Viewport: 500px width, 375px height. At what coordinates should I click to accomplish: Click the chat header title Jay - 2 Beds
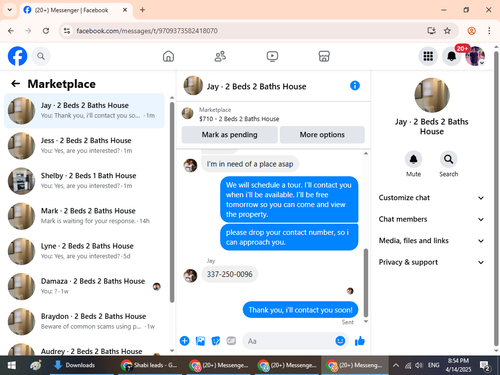[256, 87]
